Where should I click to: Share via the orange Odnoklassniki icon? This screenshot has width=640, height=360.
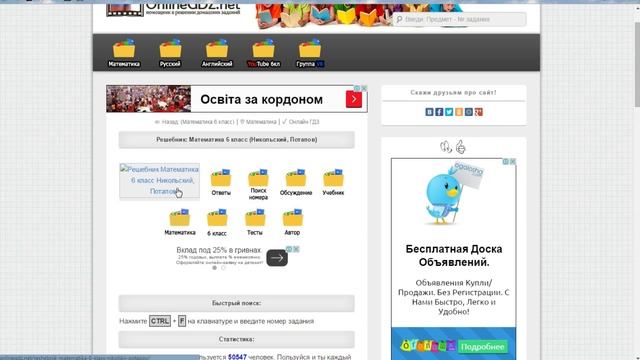point(459,112)
